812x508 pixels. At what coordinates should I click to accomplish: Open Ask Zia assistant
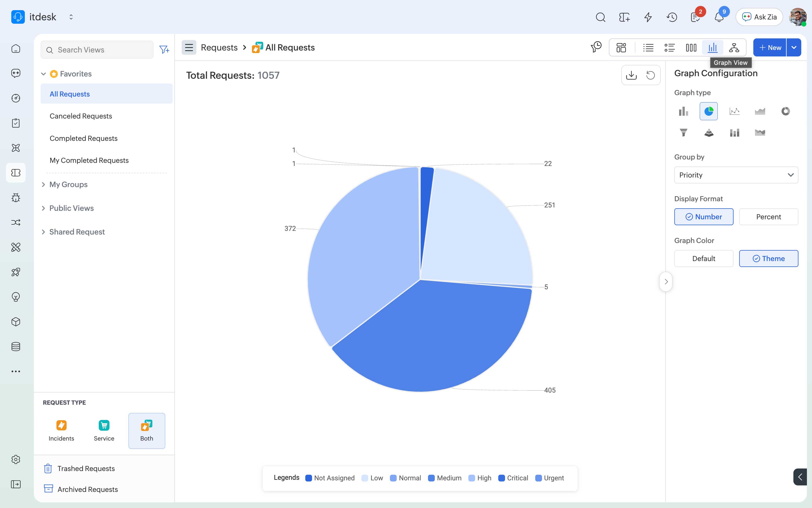[759, 17]
